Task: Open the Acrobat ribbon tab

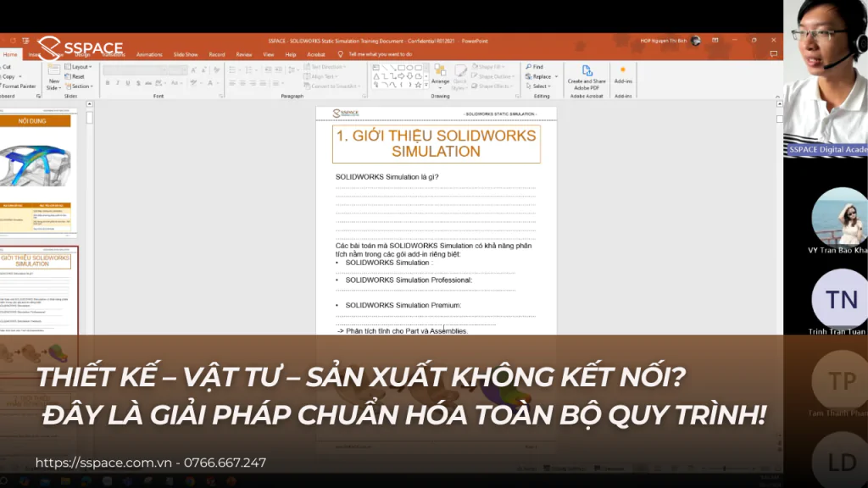Action: [x=316, y=55]
